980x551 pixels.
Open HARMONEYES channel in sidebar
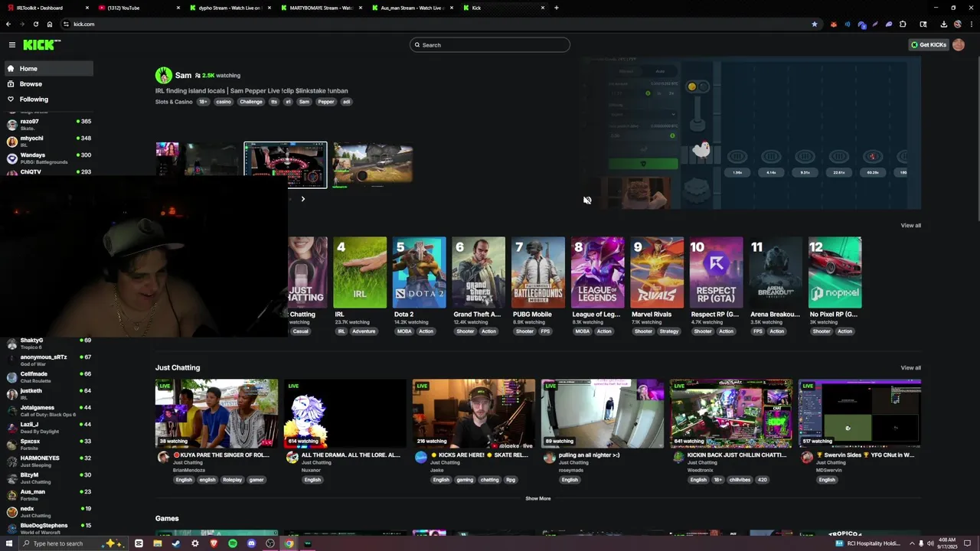(47, 461)
